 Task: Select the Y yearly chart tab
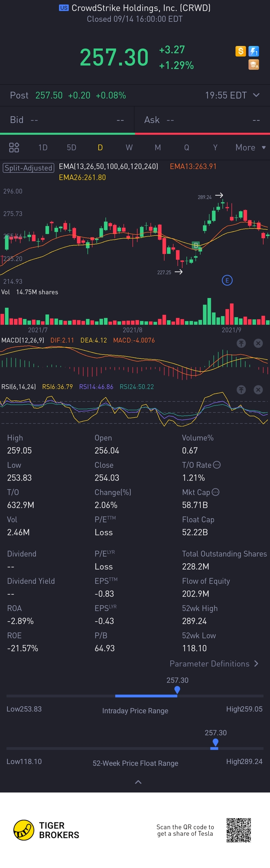pyautogui.click(x=215, y=147)
